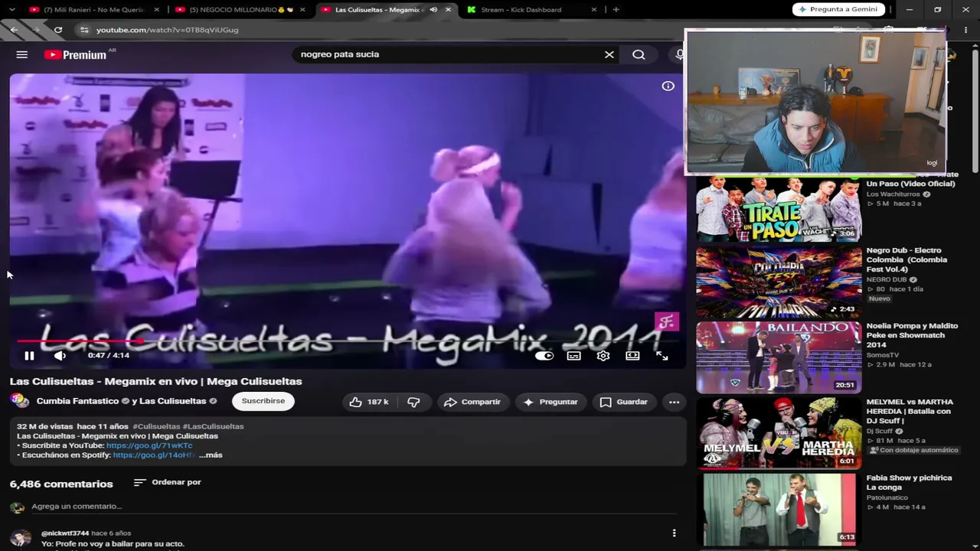This screenshot has height=551, width=980.
Task: Clear the search box text
Action: pos(609,54)
